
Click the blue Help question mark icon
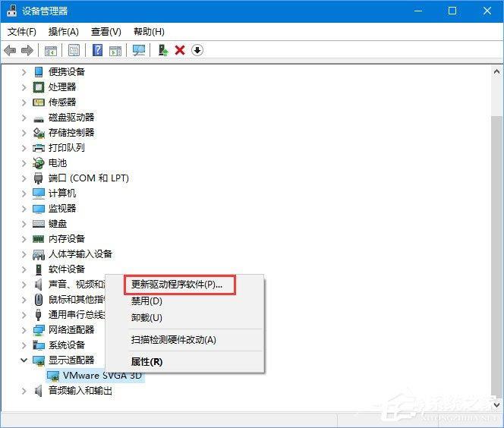(97, 50)
